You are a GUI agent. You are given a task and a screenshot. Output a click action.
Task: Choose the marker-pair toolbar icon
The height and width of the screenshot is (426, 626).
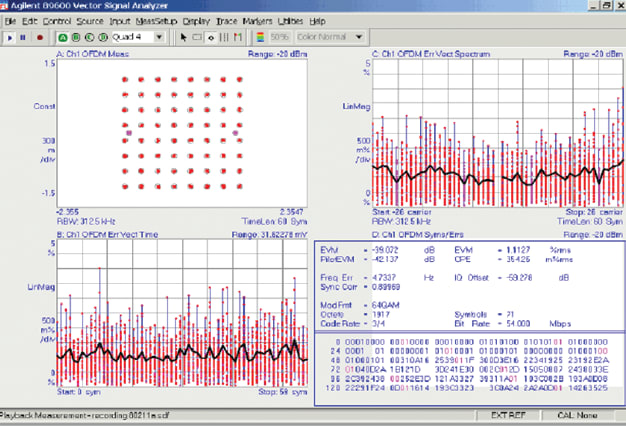(x=238, y=38)
